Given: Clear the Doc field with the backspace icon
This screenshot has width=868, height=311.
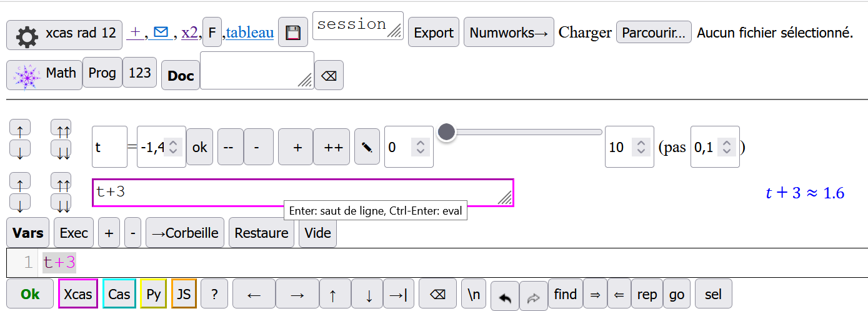Looking at the screenshot, I should tap(329, 76).
